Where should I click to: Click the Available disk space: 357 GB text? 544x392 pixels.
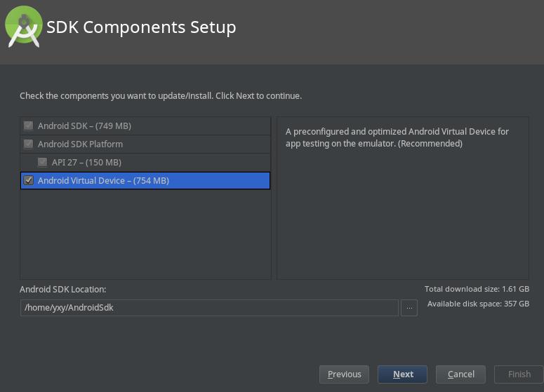coord(479,304)
